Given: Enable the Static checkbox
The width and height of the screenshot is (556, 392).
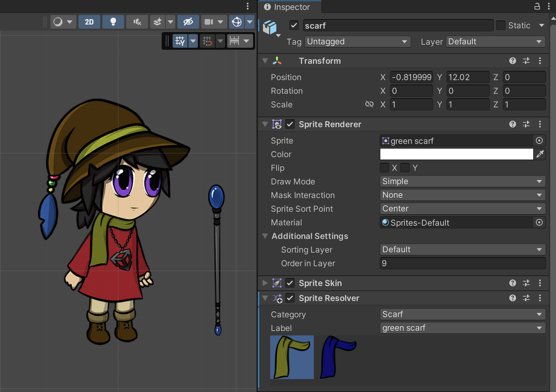Looking at the screenshot, I should click(x=500, y=26).
